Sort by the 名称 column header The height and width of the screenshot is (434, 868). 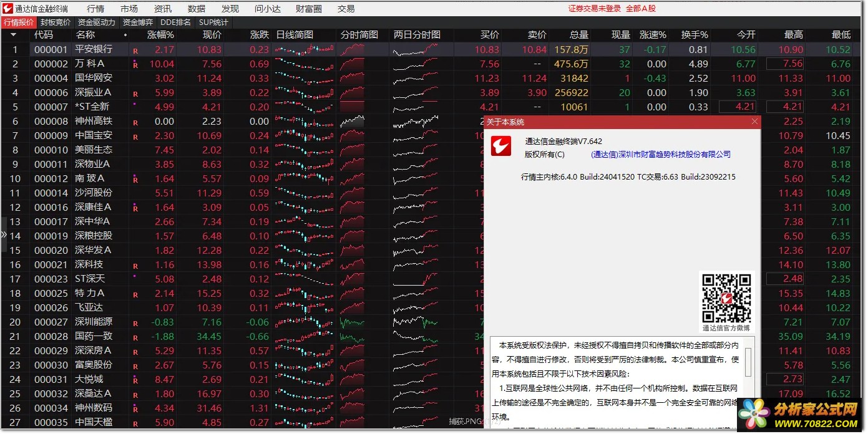[85, 35]
